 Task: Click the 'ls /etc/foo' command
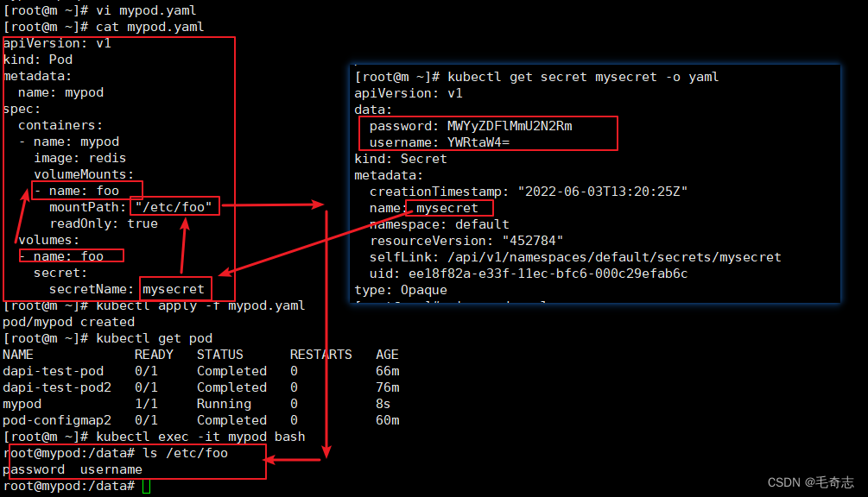[x=185, y=453]
